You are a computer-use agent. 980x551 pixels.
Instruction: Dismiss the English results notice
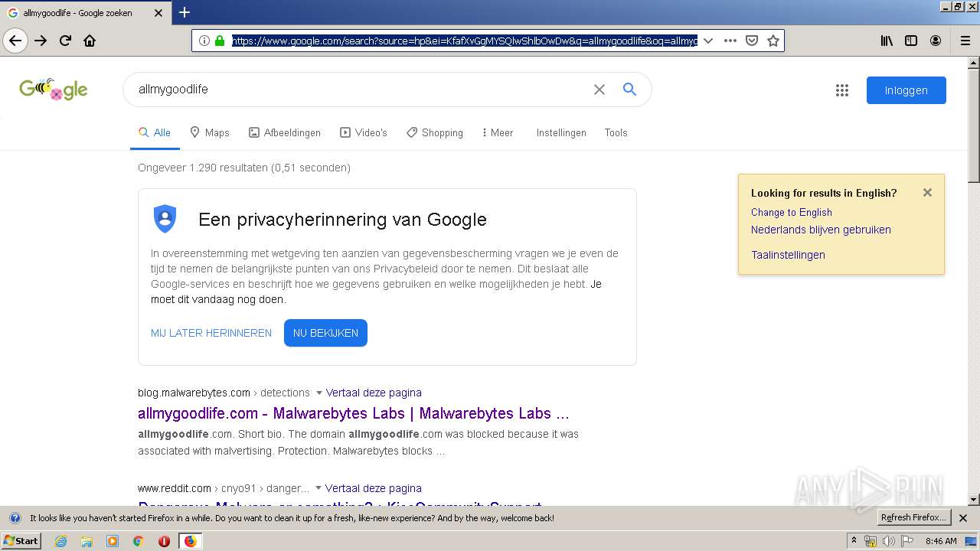pos(927,193)
